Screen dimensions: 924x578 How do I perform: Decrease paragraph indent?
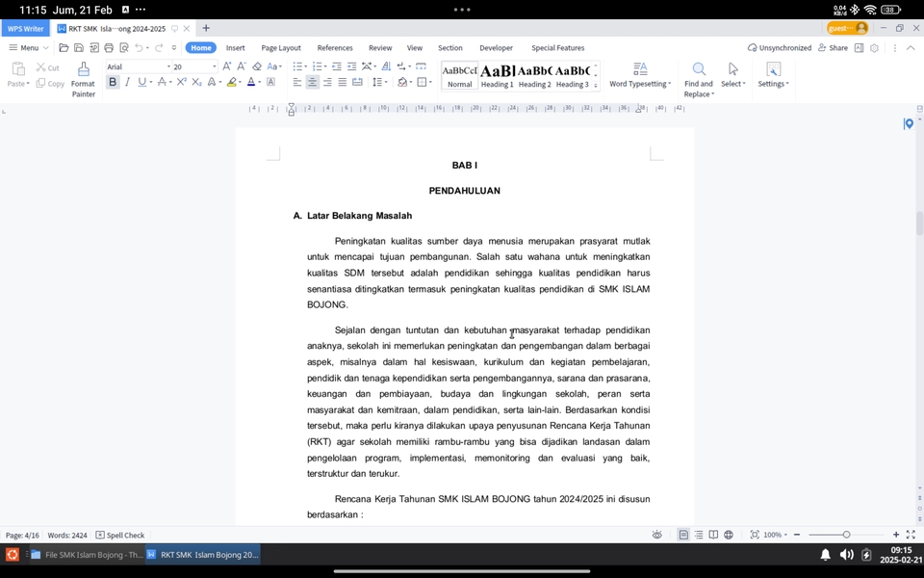coord(337,66)
